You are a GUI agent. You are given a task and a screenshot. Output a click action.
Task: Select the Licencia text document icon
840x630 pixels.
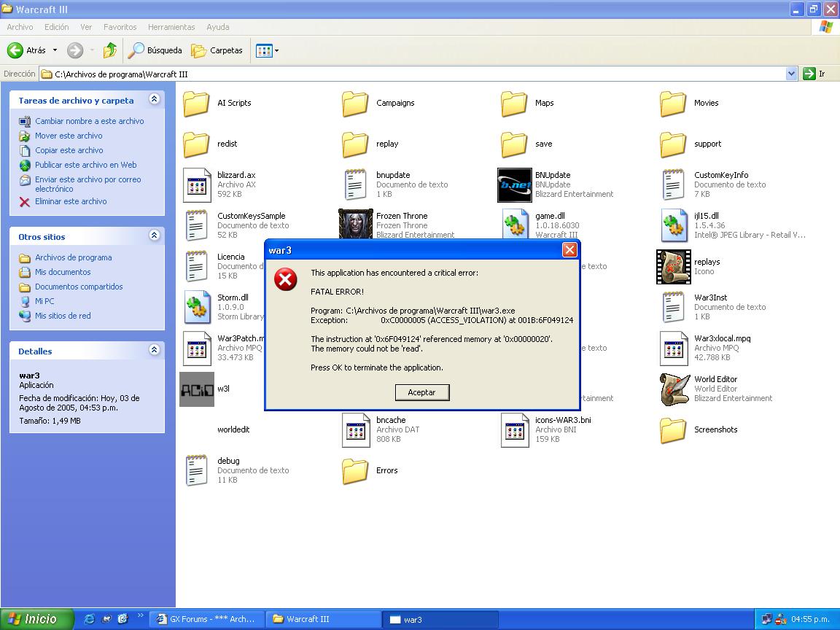click(197, 266)
